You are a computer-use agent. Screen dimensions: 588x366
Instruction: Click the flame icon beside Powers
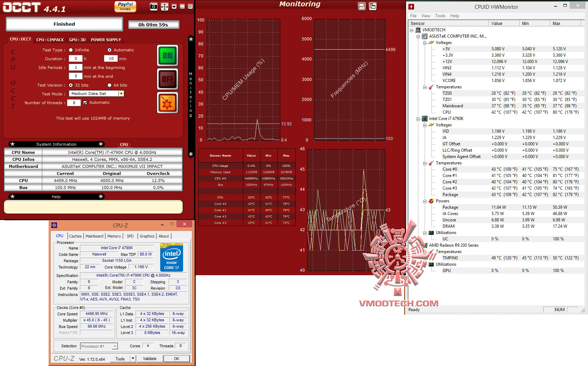click(x=431, y=201)
